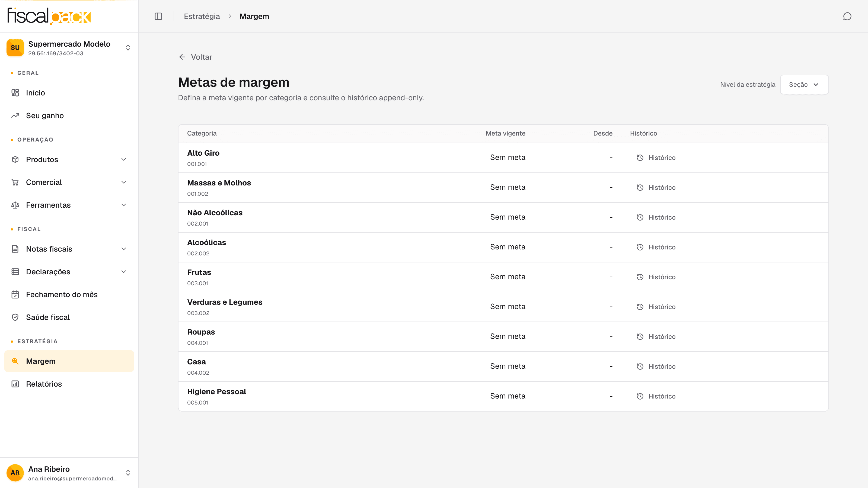Click the Seu ganho trend icon
Screen dimensions: 868x488
tap(15, 115)
